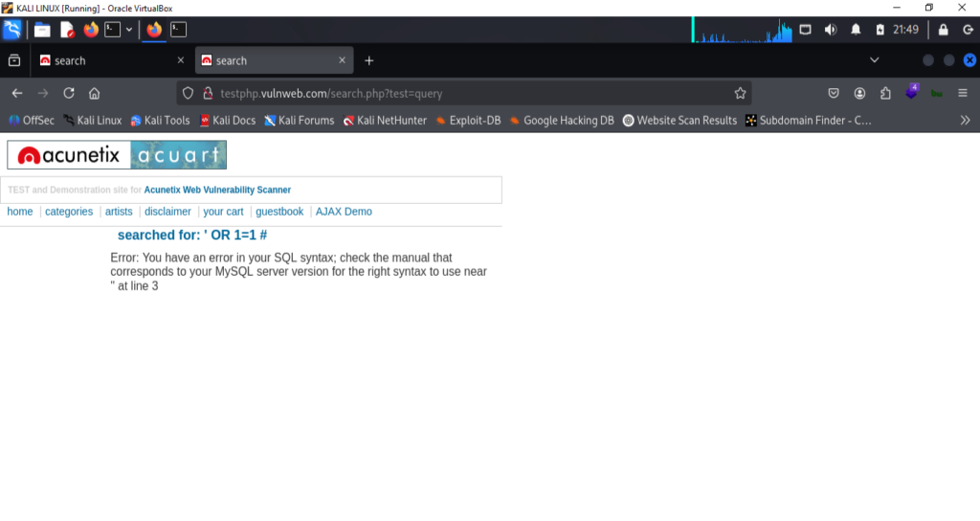Open the Kali applications menu
The image size is (980, 521).
click(12, 30)
